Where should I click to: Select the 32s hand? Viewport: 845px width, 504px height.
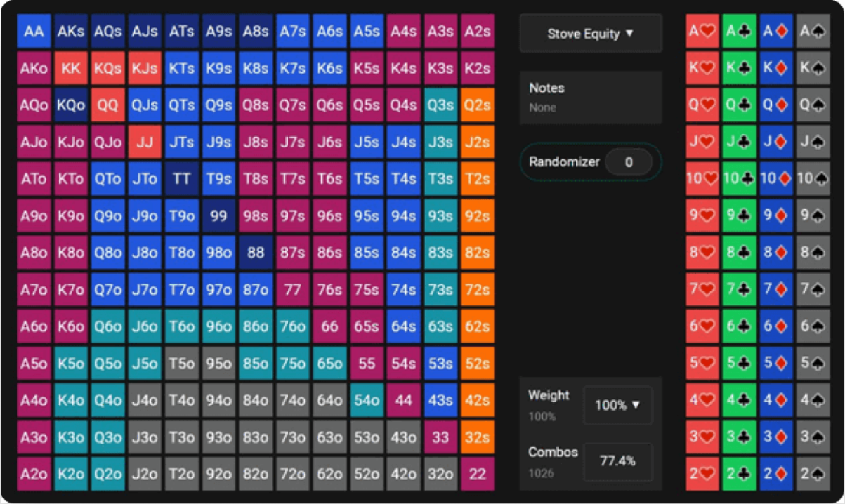click(478, 437)
